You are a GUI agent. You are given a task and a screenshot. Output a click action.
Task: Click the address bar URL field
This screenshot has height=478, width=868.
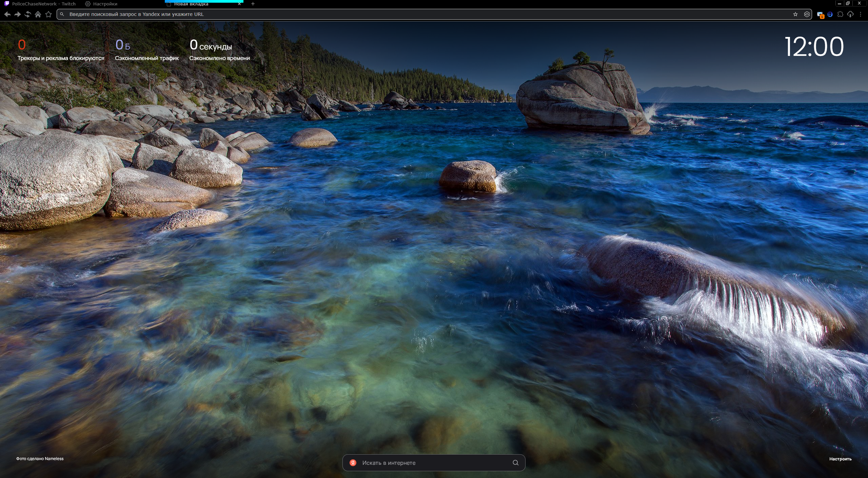407,14
